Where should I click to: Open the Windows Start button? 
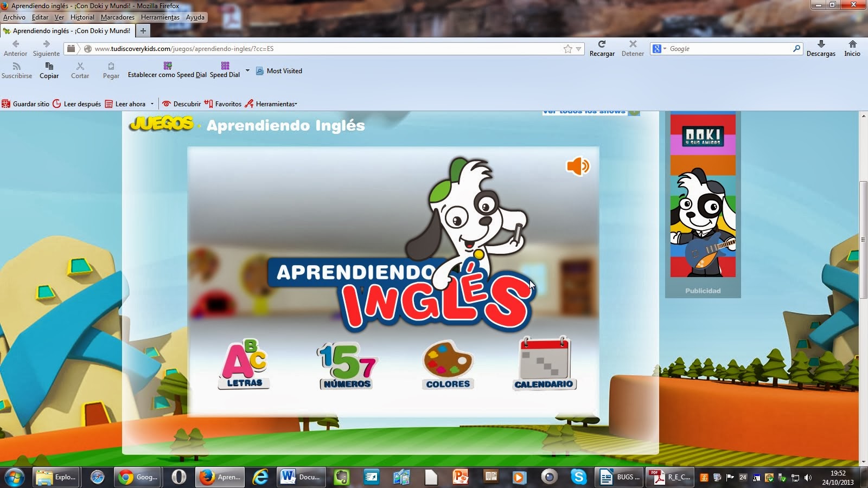click(x=14, y=477)
